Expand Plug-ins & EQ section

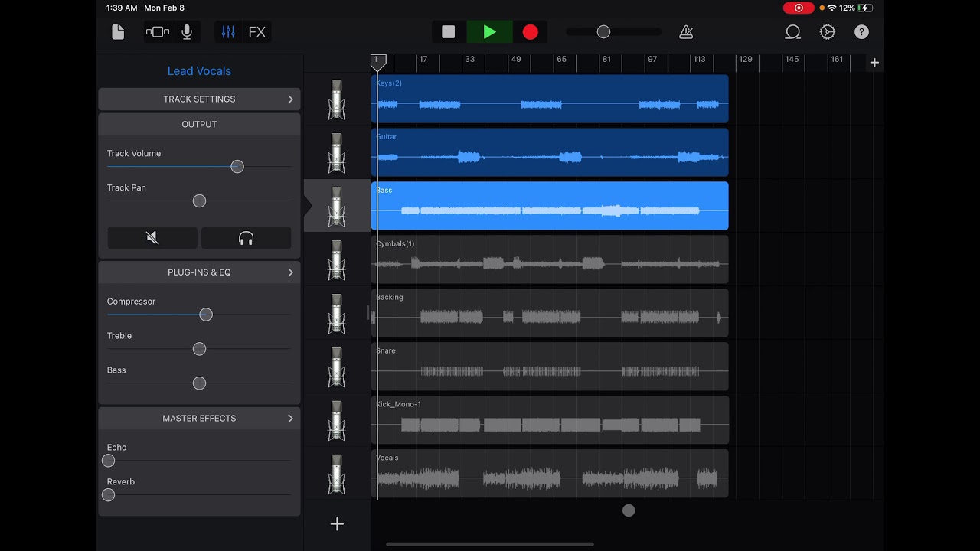pyautogui.click(x=199, y=272)
